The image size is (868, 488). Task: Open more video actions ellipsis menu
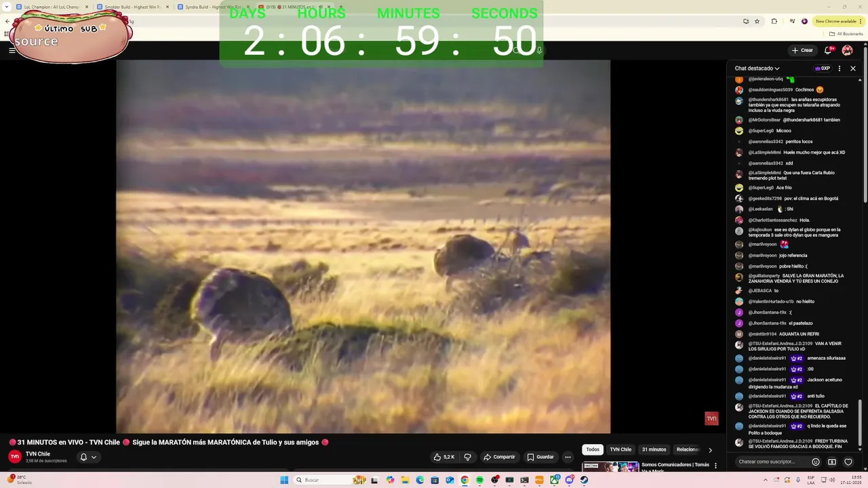(x=568, y=457)
